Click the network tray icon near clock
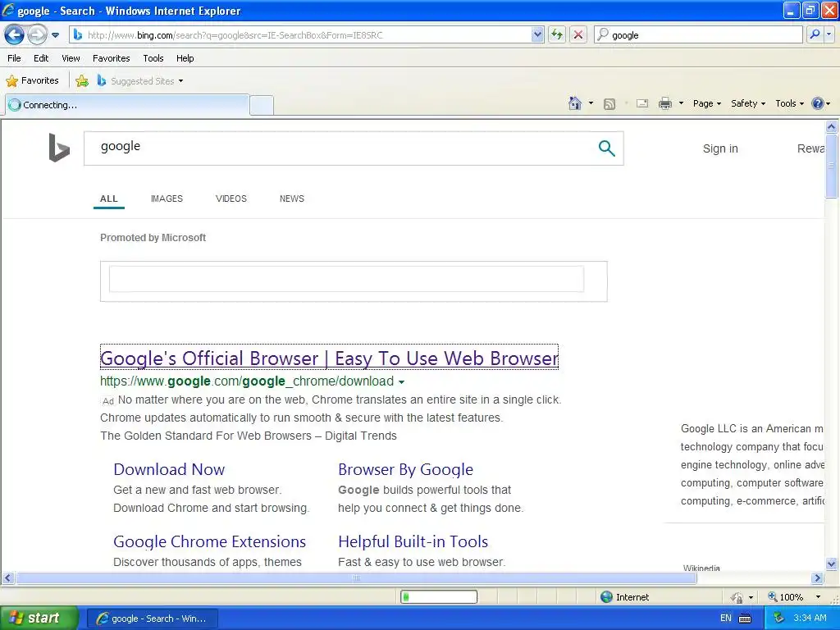Viewport: 840px width, 630px height. coord(779,619)
